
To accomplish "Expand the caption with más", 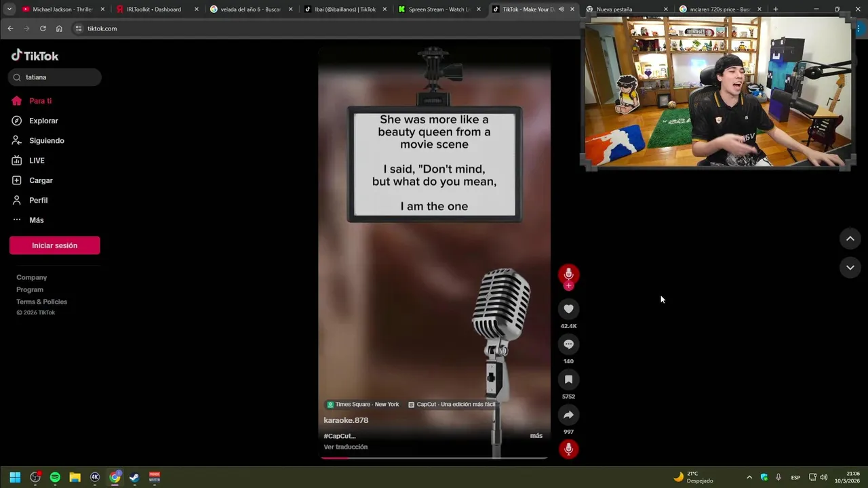I will tap(536, 436).
